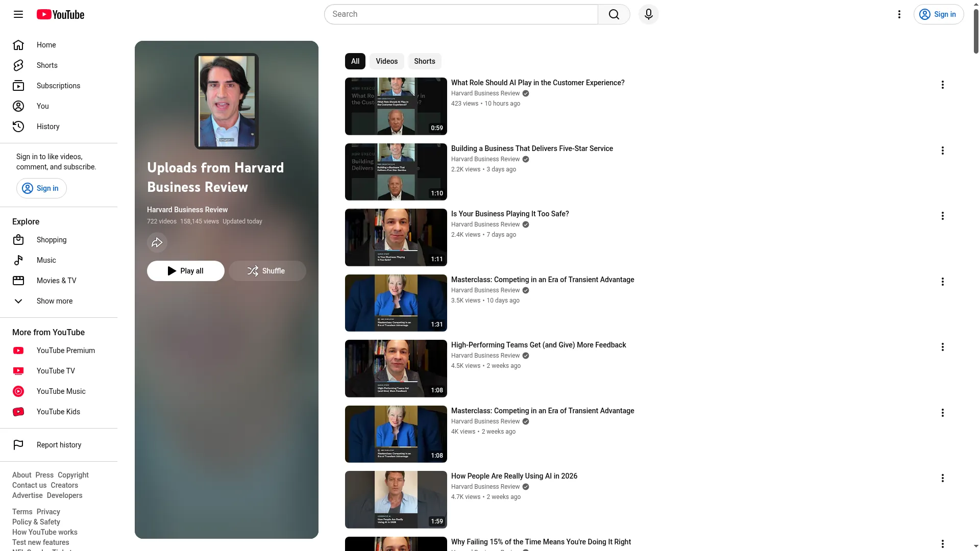
Task: Select the All filter chip
Action: pos(355,61)
